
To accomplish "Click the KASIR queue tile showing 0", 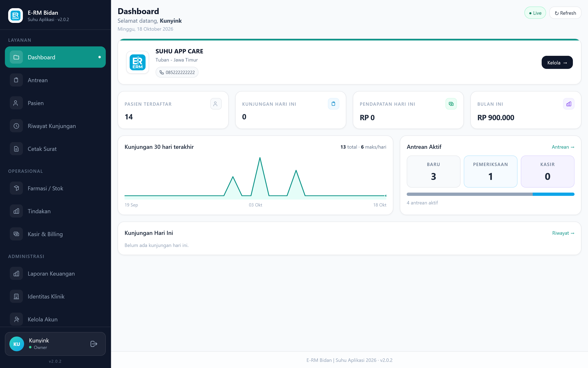I will [x=547, y=171].
